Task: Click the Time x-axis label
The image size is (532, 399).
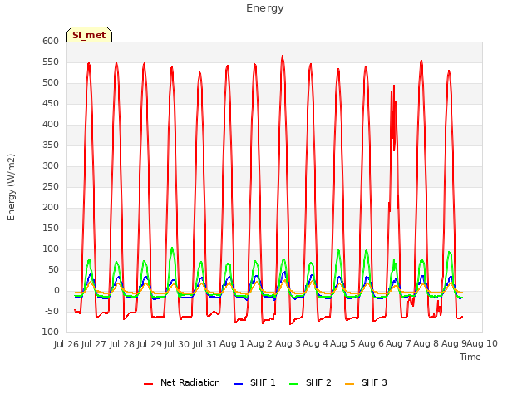Action: click(470, 357)
